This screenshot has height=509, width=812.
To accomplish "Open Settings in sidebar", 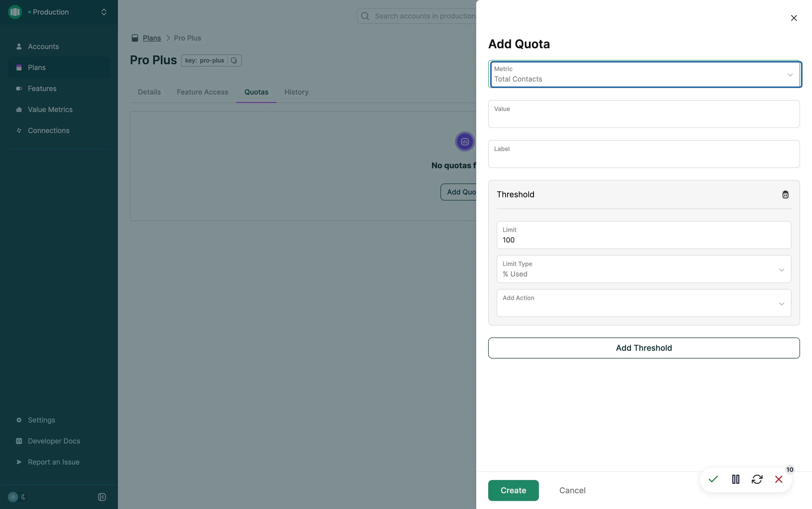I will point(59,420).
